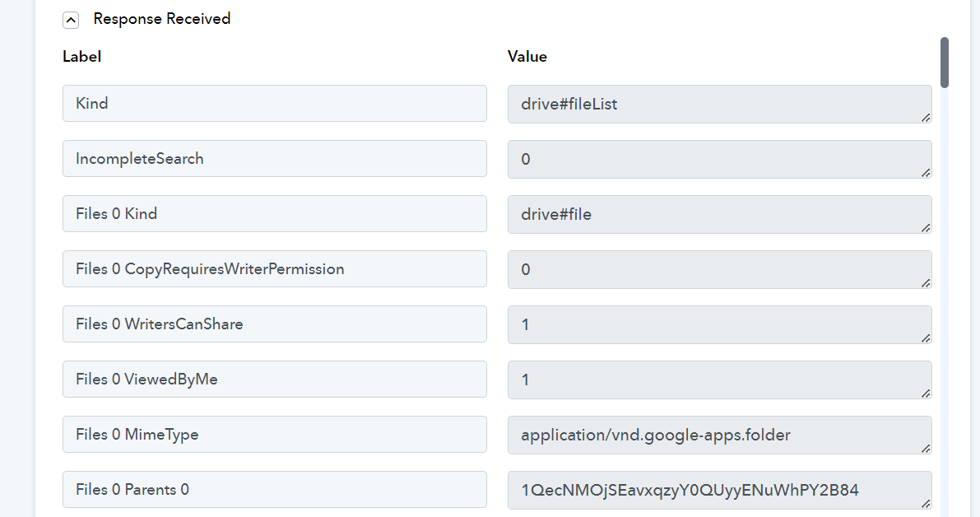Click the Parents 0 ID value field
Image resolution: width=980 pixels, height=517 pixels.
coord(719,490)
